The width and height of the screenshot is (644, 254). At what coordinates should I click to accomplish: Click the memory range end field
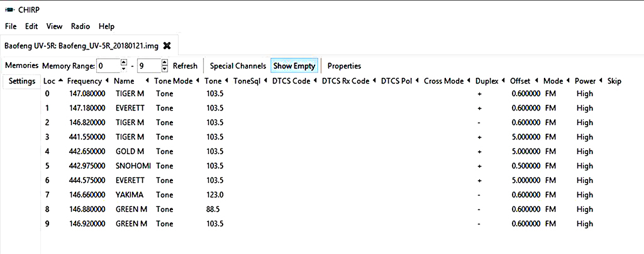click(150, 65)
